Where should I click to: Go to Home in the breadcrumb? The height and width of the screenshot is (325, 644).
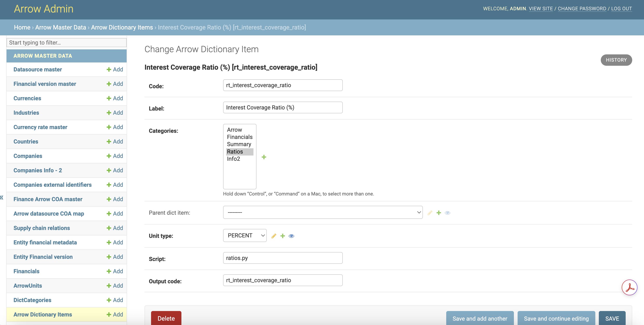pyautogui.click(x=22, y=27)
